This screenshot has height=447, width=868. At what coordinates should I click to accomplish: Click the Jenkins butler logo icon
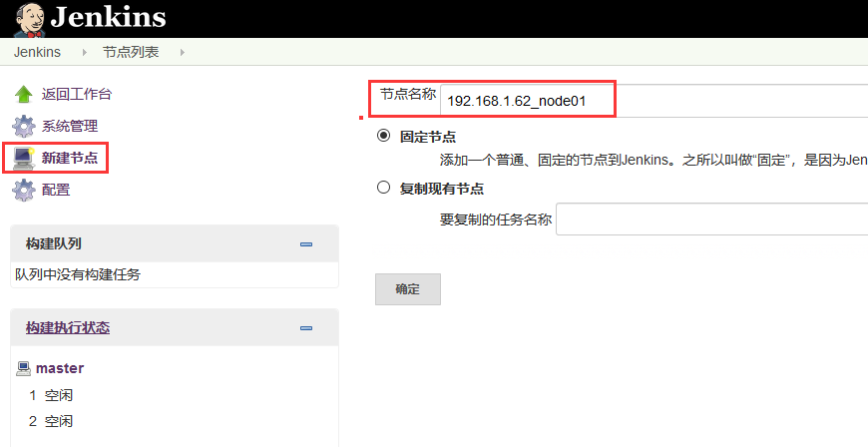29,19
